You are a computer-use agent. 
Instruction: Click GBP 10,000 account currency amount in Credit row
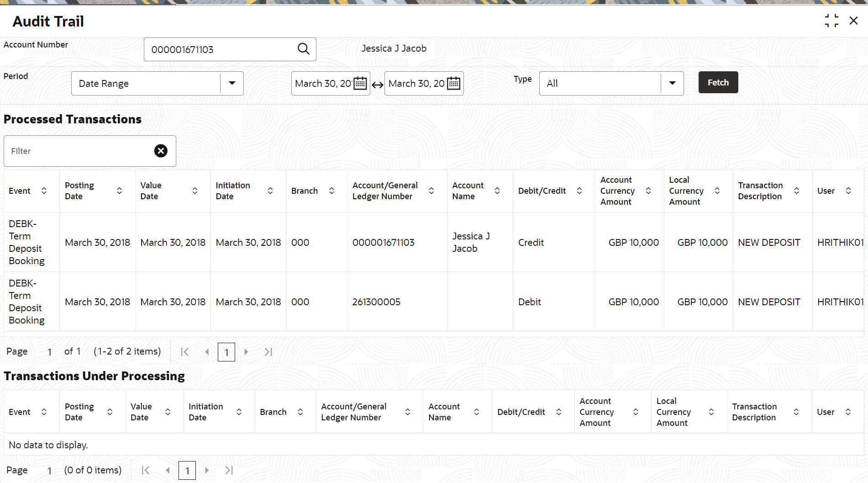coord(634,242)
